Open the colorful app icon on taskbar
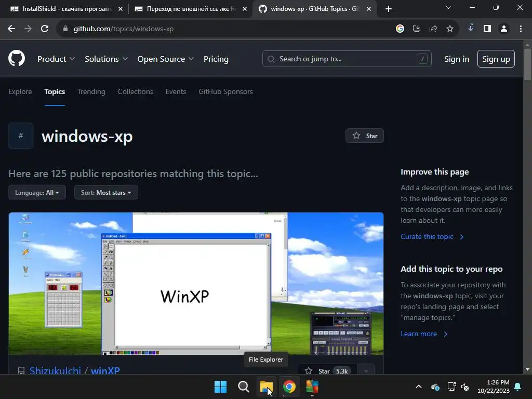This screenshot has width=532, height=399. pyautogui.click(x=312, y=387)
